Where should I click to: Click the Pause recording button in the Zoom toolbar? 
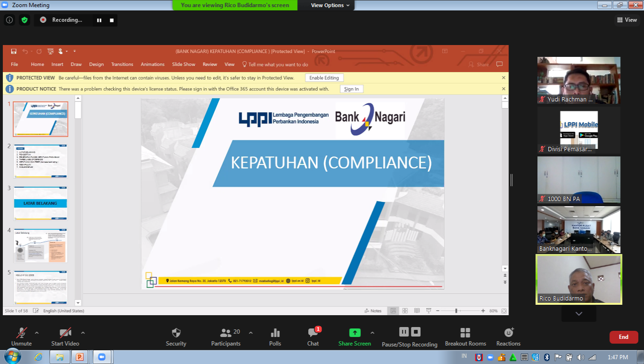coord(404,332)
